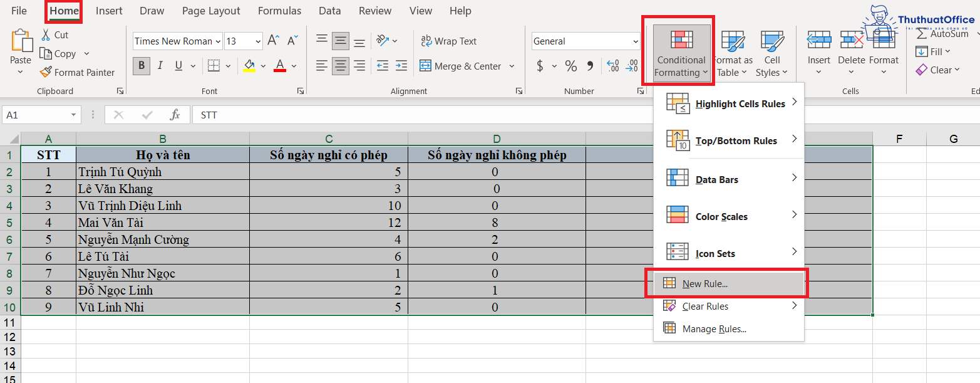Click the fx insert function icon
The width and height of the screenshot is (980, 383).
(x=175, y=115)
